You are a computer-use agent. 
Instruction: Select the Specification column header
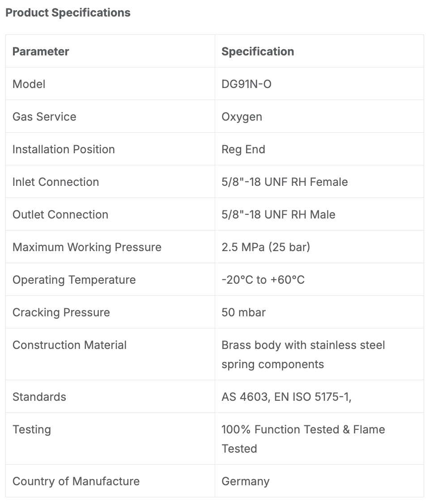click(258, 51)
